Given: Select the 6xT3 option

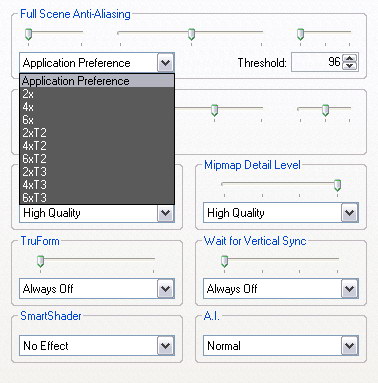Looking at the screenshot, I should tap(97, 198).
